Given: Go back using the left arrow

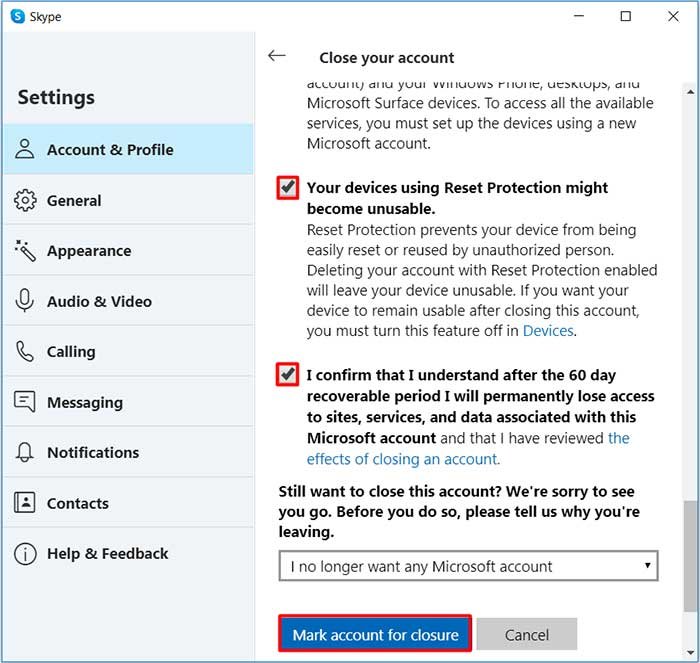Looking at the screenshot, I should (x=277, y=56).
